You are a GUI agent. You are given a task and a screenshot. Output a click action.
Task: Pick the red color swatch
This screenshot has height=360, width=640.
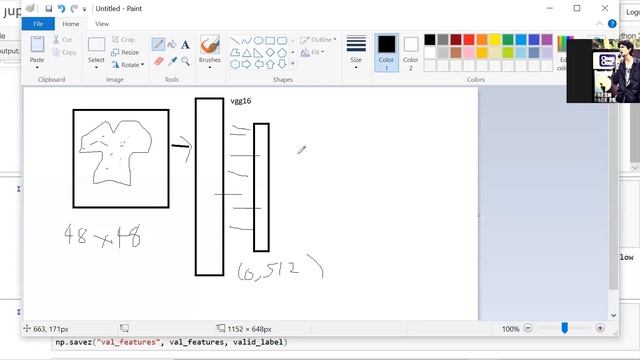pyautogui.click(x=469, y=40)
